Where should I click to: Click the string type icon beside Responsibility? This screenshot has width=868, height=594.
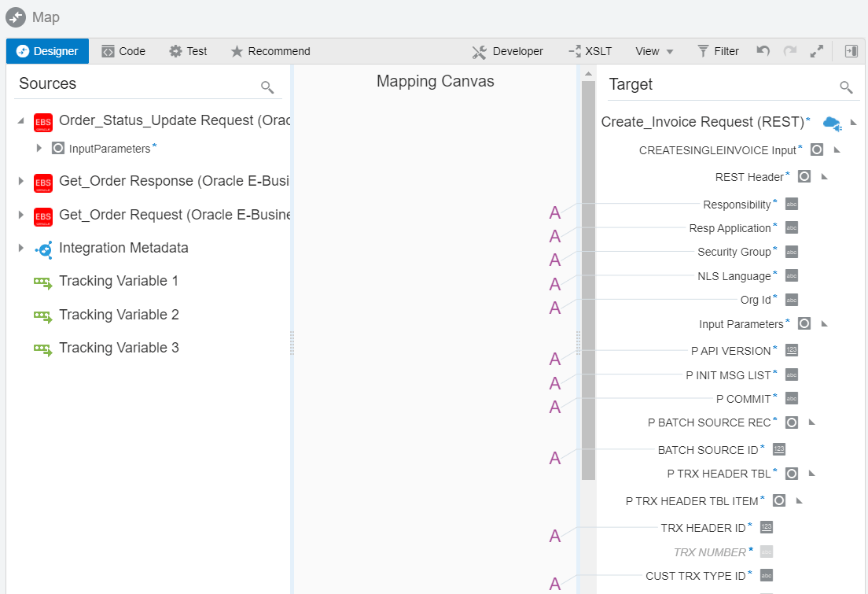pos(792,204)
